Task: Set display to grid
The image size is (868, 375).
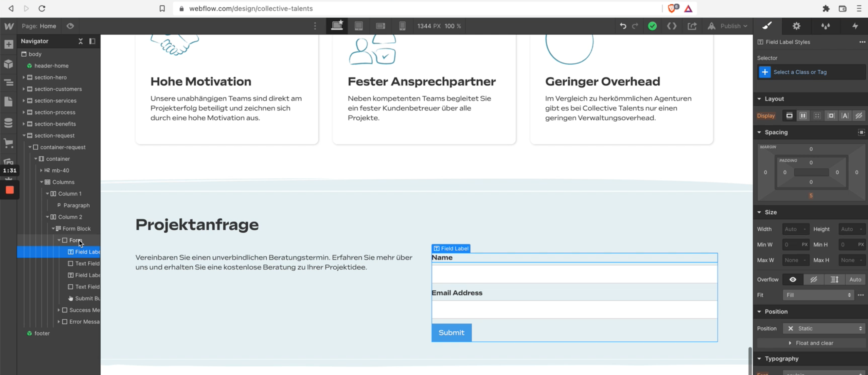Action: [x=817, y=115]
